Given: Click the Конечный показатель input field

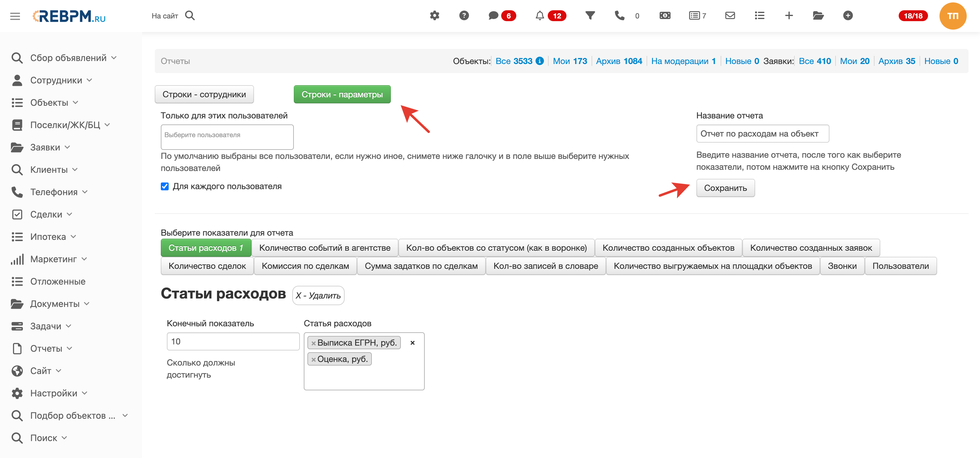Looking at the screenshot, I should pyautogui.click(x=233, y=341).
